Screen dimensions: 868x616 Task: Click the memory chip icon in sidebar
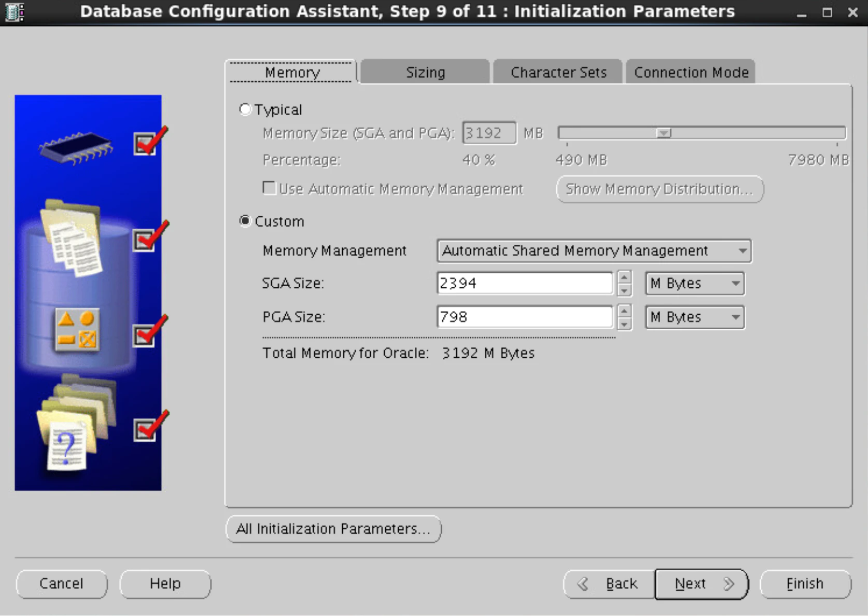pyautogui.click(x=76, y=148)
